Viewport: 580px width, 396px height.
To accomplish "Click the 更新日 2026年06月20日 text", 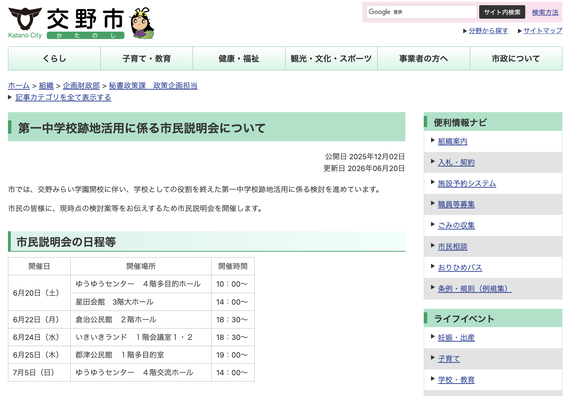I will coord(364,169).
